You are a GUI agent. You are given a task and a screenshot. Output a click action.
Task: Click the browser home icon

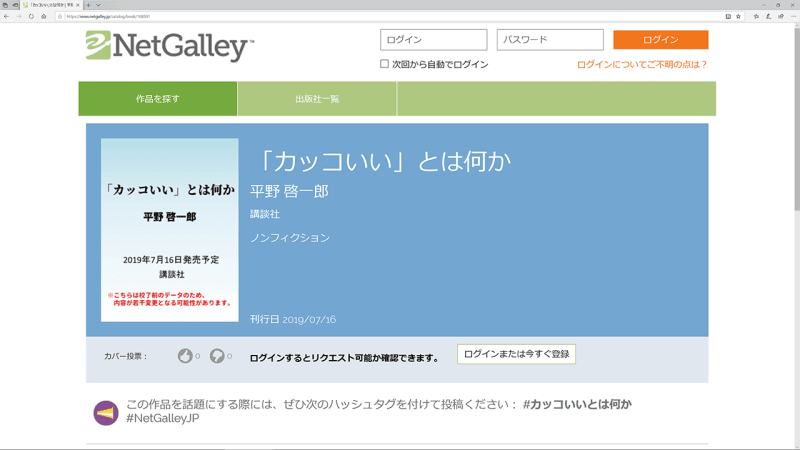click(44, 16)
